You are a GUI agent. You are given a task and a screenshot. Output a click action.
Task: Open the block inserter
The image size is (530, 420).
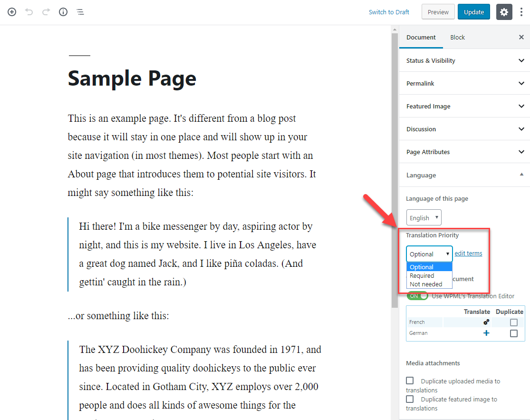(x=11, y=12)
